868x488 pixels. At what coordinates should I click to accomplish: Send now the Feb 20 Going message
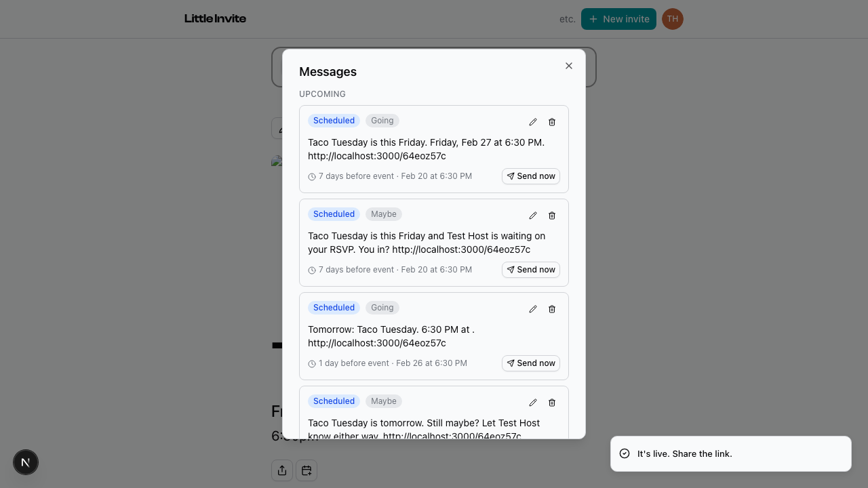pyautogui.click(x=531, y=176)
